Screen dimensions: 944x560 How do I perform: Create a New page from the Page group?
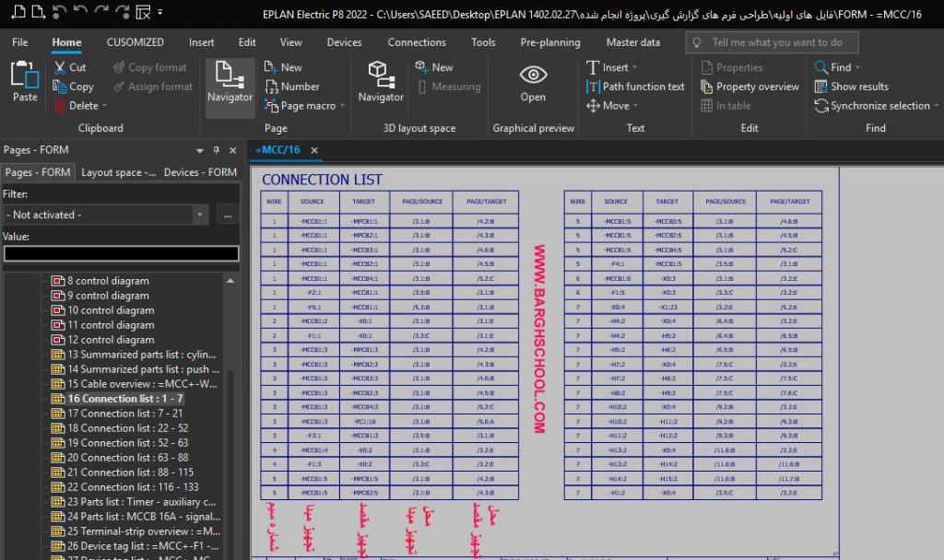click(283, 67)
